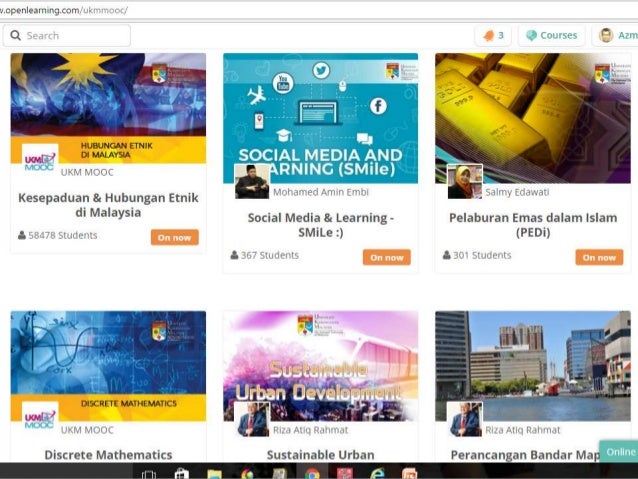The image size is (638, 479).
Task: Click the UKM MOOC logo on Kesepaduan course
Action: tap(40, 160)
